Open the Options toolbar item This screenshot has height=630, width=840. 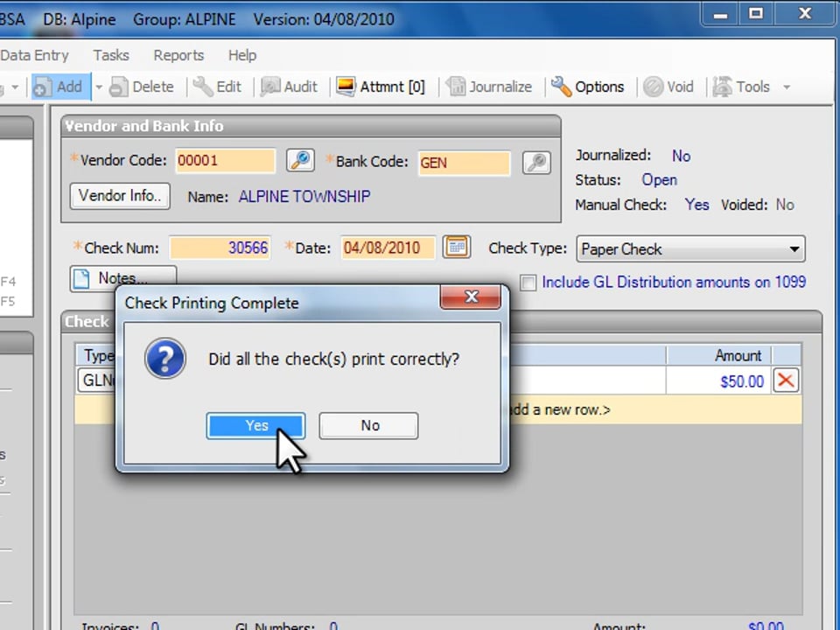click(588, 87)
